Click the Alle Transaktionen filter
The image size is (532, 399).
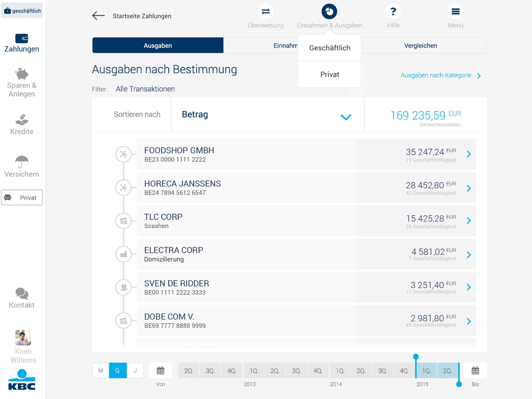[x=145, y=89]
